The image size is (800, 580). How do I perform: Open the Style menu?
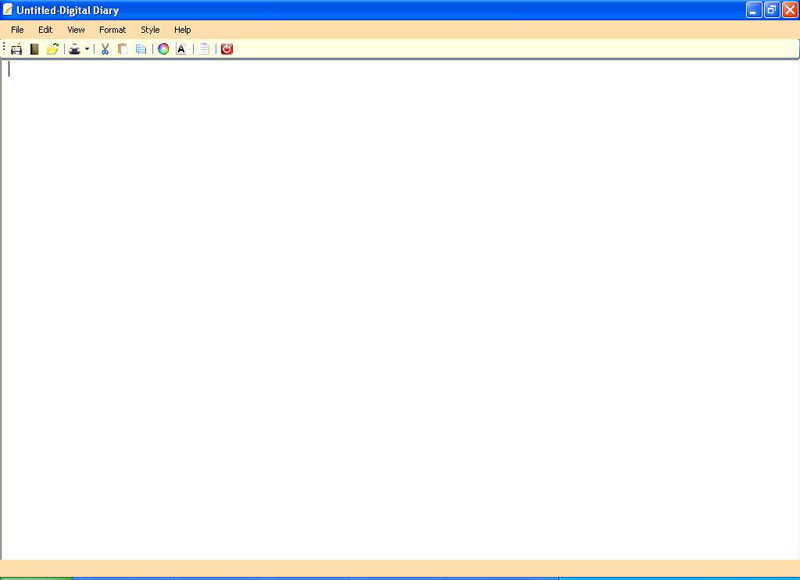click(x=150, y=29)
